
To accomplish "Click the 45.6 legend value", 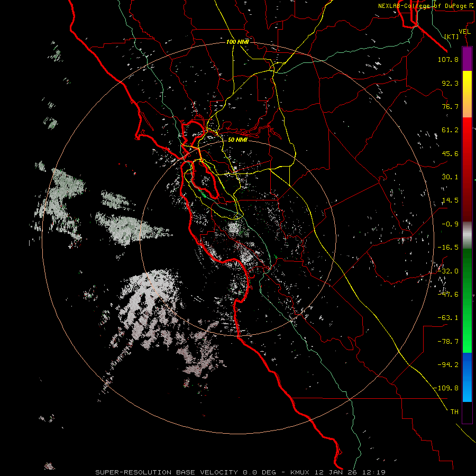I will (450, 153).
